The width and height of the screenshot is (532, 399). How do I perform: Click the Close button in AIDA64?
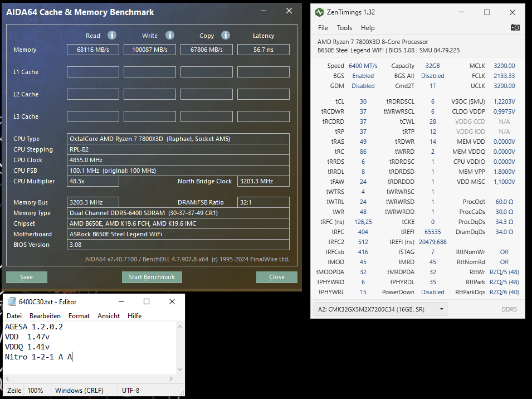(x=277, y=277)
